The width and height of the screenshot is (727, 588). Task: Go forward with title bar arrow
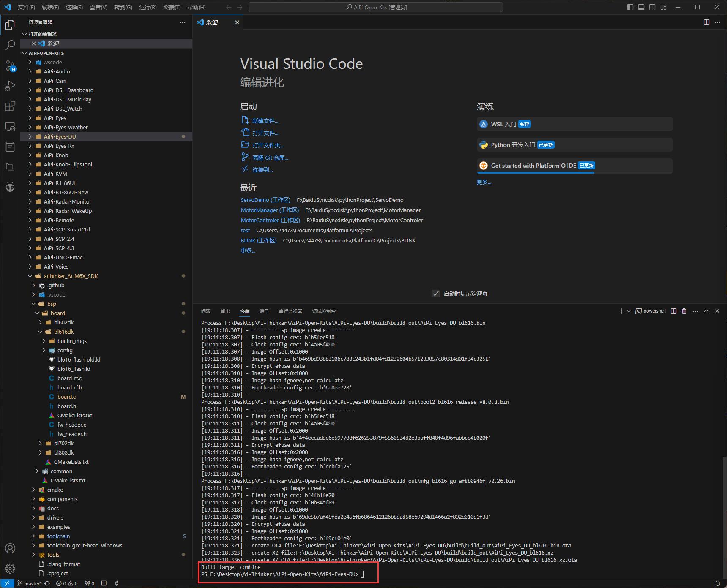pos(240,7)
